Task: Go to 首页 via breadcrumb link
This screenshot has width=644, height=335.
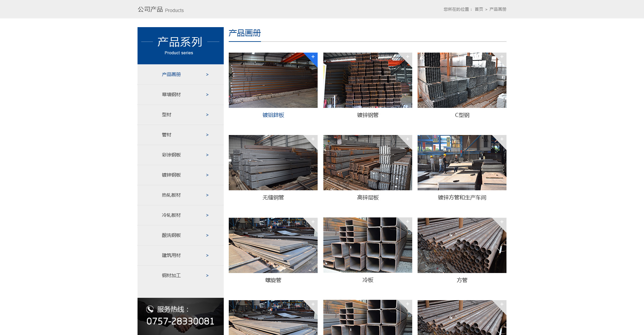Action: [x=479, y=9]
